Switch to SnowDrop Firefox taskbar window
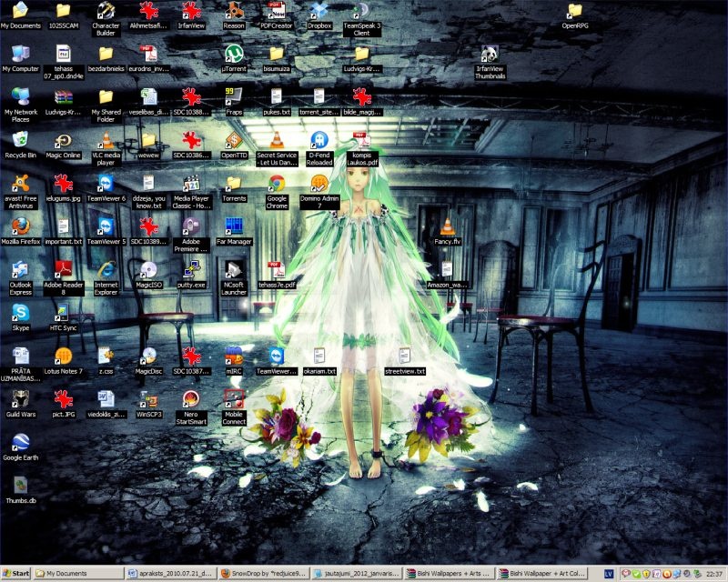The image size is (728, 582). tap(264, 574)
